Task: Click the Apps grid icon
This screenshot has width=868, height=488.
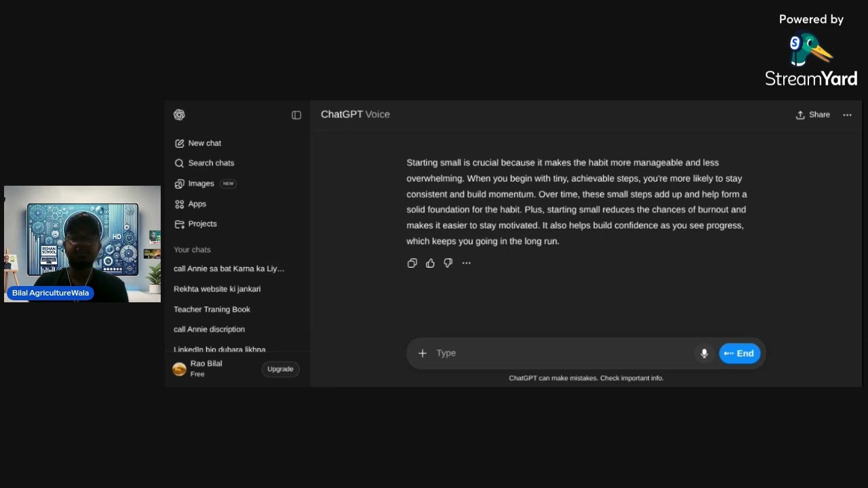Action: [179, 204]
